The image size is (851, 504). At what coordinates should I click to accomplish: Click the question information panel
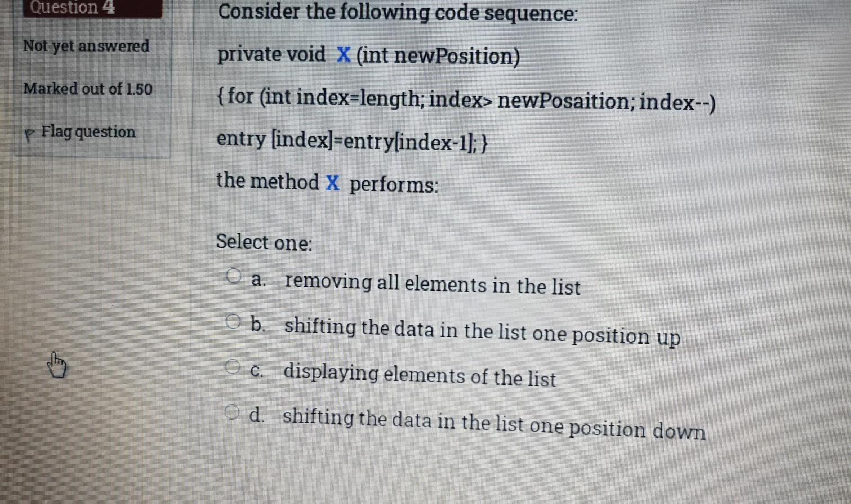point(92,79)
